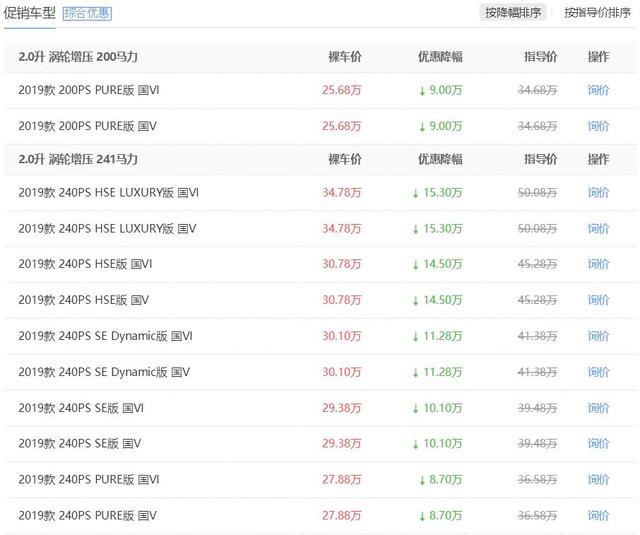Click 询价 for 240PS PURE版 国VI
Viewport: 640px width, 535px height.
(598, 479)
